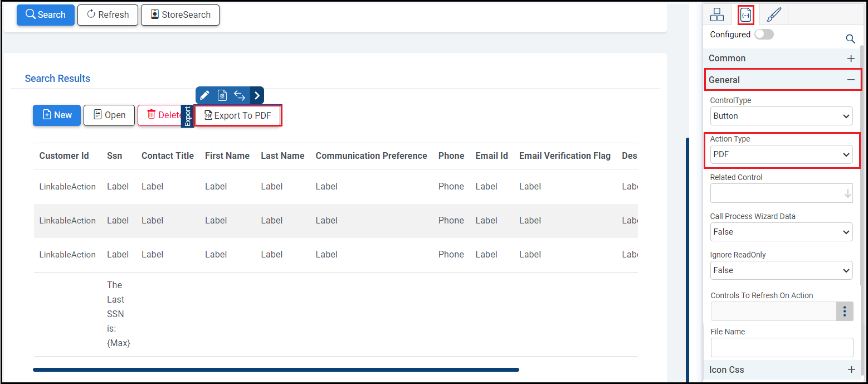Expand the Common section
Viewport: 868px width, 384px height.
tap(851, 59)
